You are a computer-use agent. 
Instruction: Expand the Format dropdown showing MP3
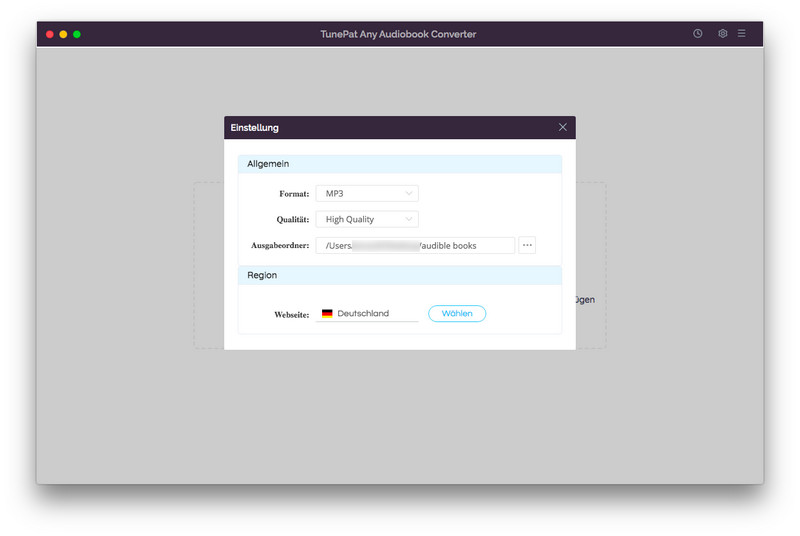[x=367, y=193]
